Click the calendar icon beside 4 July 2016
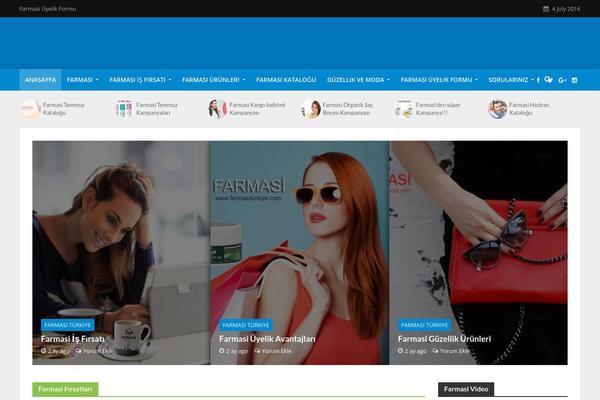Viewport: 600px width, 400px height. coord(546,9)
